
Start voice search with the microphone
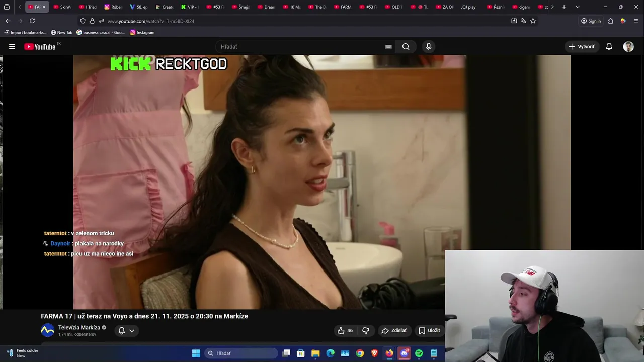point(429,47)
